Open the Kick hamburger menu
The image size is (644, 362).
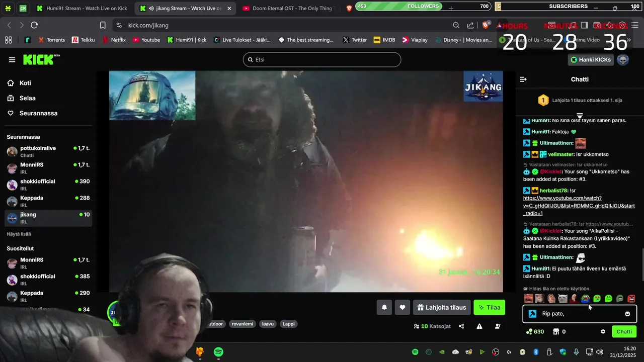click(x=12, y=60)
